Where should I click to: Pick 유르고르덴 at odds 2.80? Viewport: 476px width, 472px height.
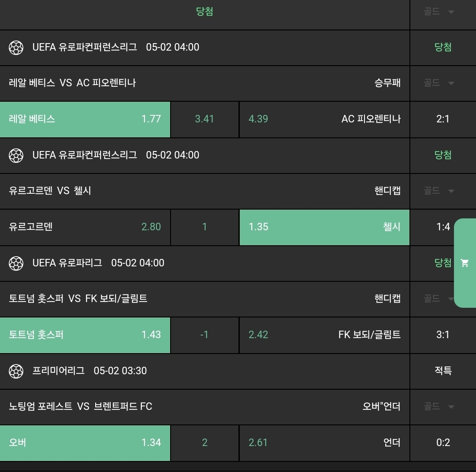(85, 227)
